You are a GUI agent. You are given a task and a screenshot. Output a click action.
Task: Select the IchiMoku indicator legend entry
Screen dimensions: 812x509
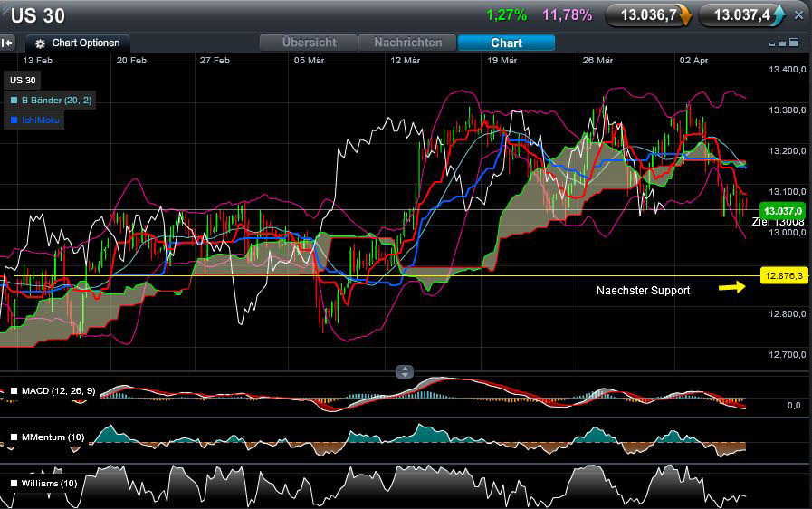34,120
